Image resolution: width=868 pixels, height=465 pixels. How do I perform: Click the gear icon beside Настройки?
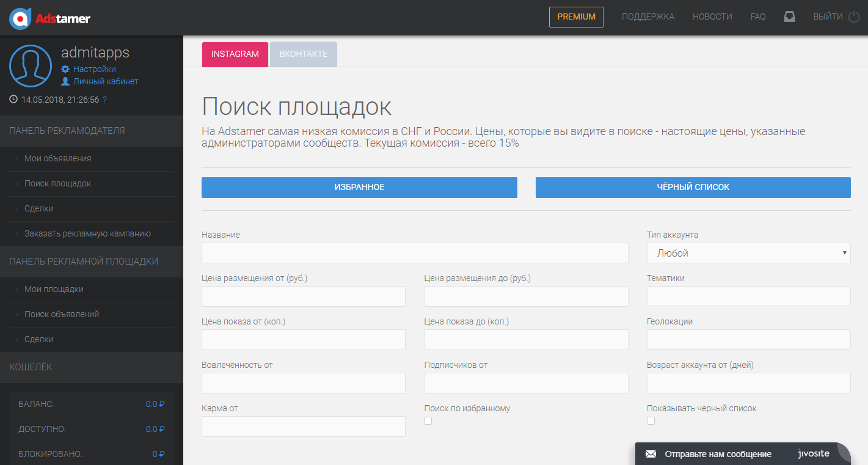pos(65,68)
